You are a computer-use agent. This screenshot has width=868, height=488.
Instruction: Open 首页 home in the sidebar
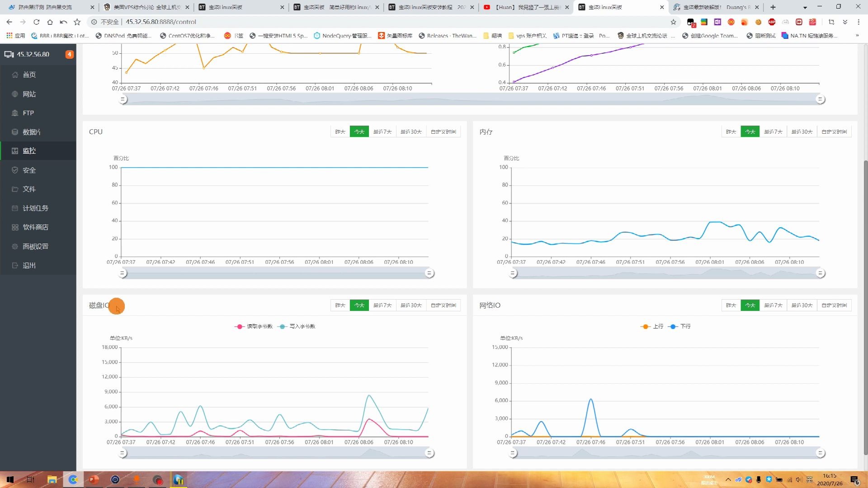pyautogui.click(x=29, y=75)
